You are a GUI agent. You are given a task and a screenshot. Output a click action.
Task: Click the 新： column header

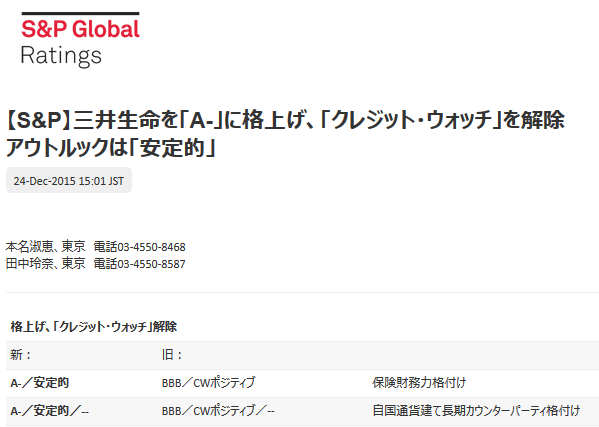coord(21,355)
